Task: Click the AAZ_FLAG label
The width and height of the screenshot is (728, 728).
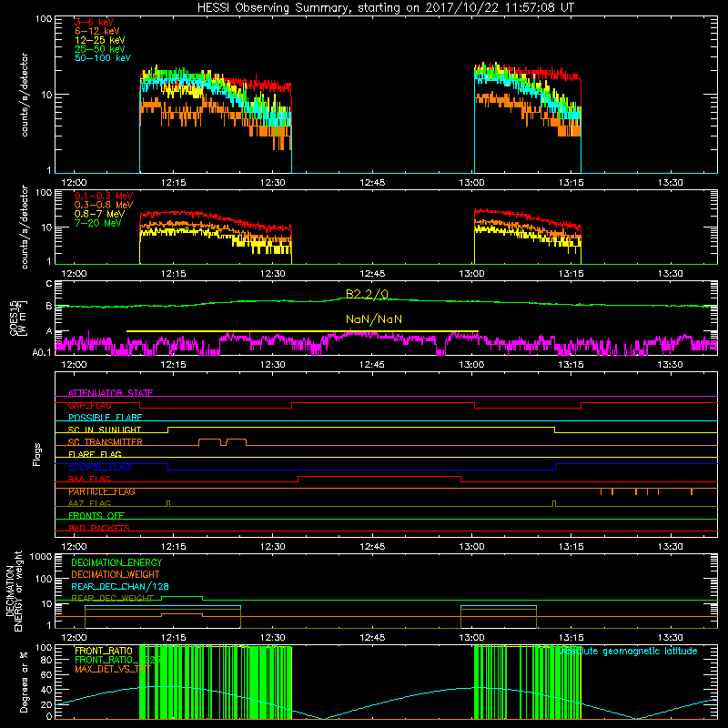Action: [89, 504]
